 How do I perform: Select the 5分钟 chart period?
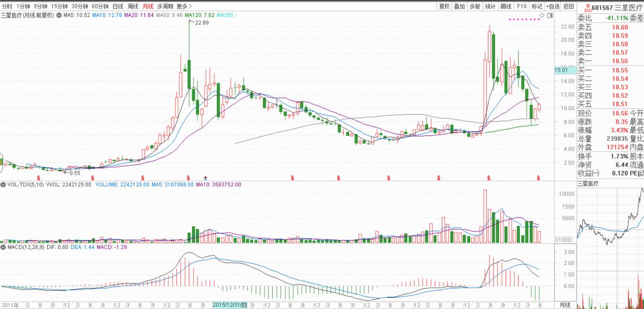click(40, 6)
